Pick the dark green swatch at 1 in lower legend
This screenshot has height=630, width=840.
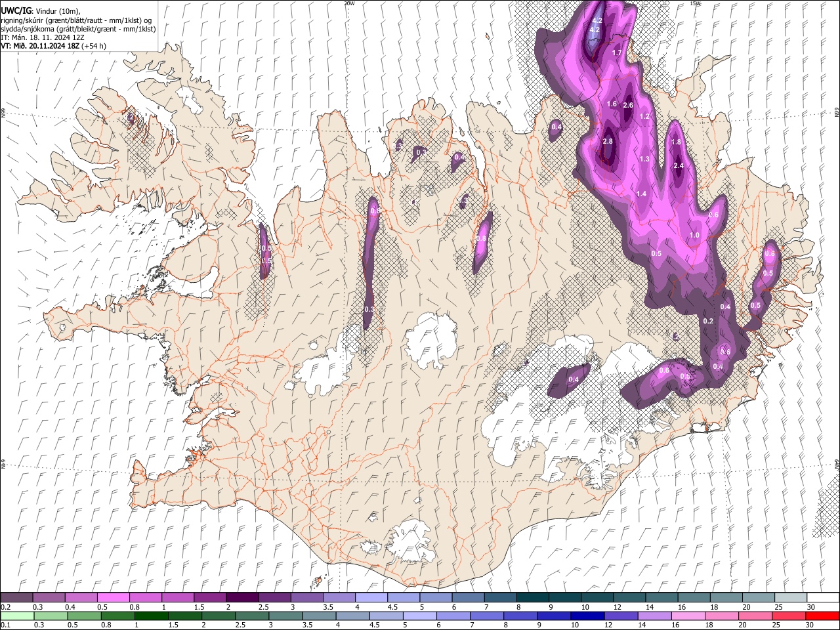(x=151, y=616)
